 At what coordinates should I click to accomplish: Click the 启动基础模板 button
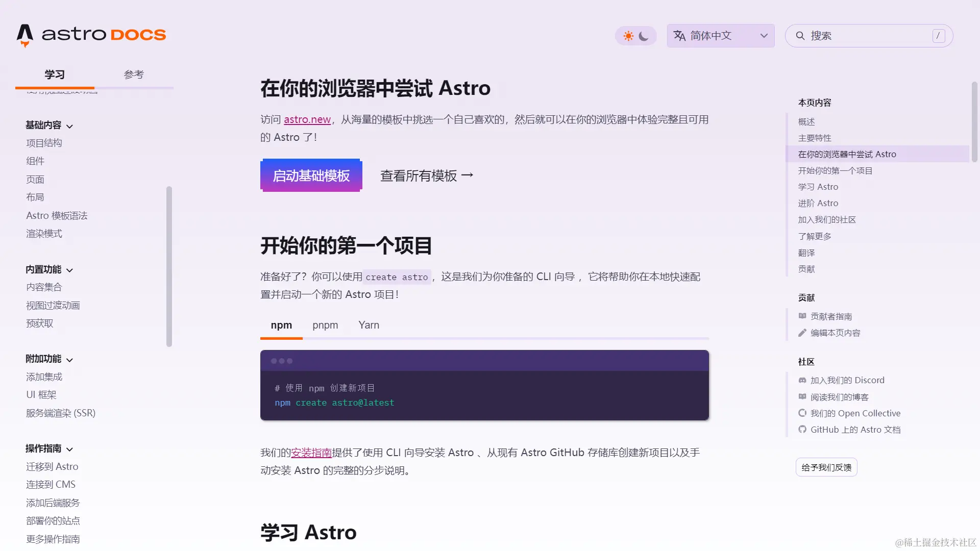pyautogui.click(x=311, y=176)
